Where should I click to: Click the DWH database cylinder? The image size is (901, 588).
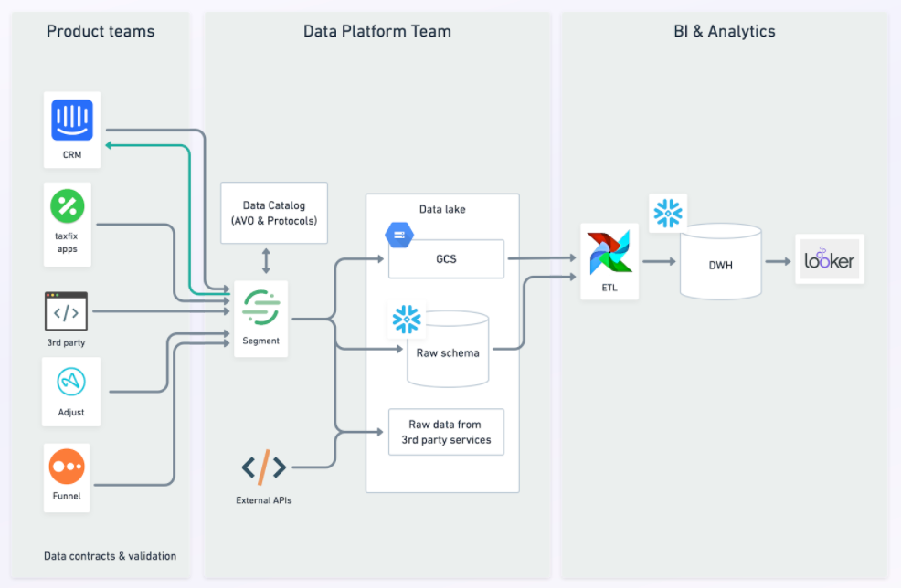click(x=720, y=263)
